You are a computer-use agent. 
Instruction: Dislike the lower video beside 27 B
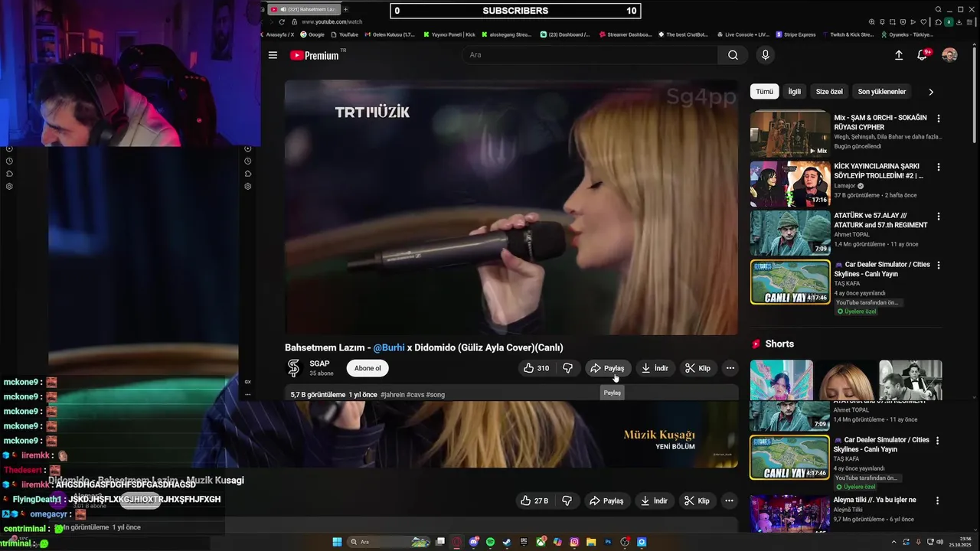click(567, 500)
